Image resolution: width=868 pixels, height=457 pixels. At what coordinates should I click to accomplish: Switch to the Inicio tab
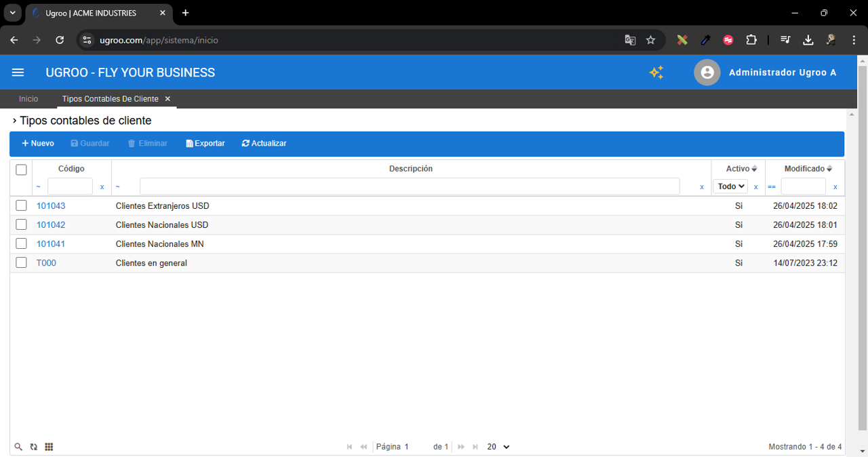tap(28, 99)
